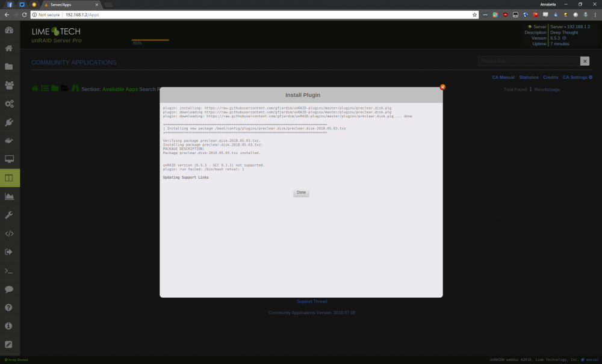Open CA Settings link with gear
Screen dimensions: 602x364
coord(577,77)
